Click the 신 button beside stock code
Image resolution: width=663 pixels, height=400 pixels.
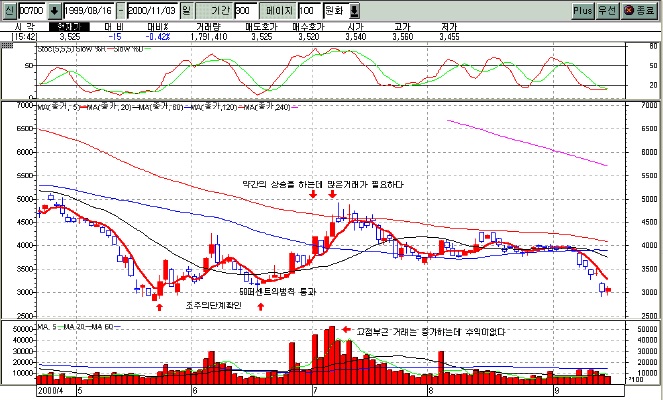10,11
